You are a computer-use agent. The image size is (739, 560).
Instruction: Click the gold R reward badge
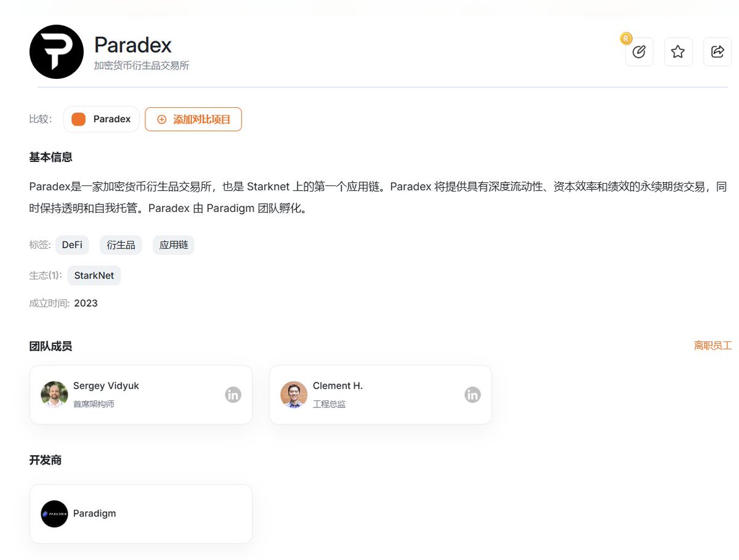pos(626,39)
